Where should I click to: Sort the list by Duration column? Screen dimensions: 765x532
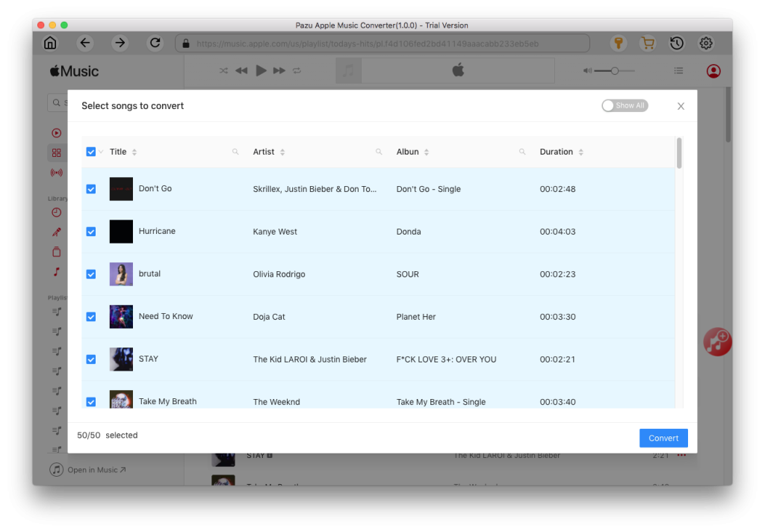[580, 152]
